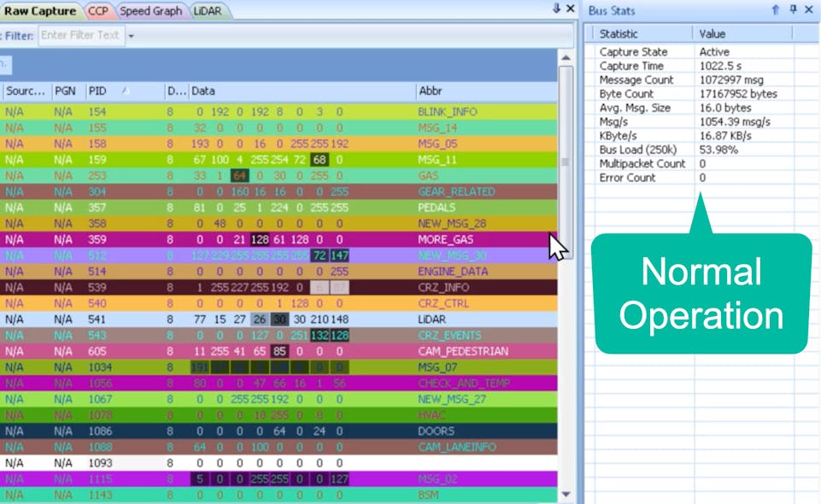Screen dimensions: 821x504
Task: Click Bus Stats up arrow icon
Action: point(776,9)
